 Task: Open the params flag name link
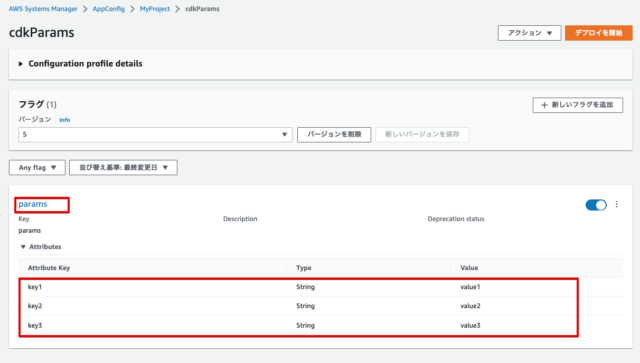[33, 204]
